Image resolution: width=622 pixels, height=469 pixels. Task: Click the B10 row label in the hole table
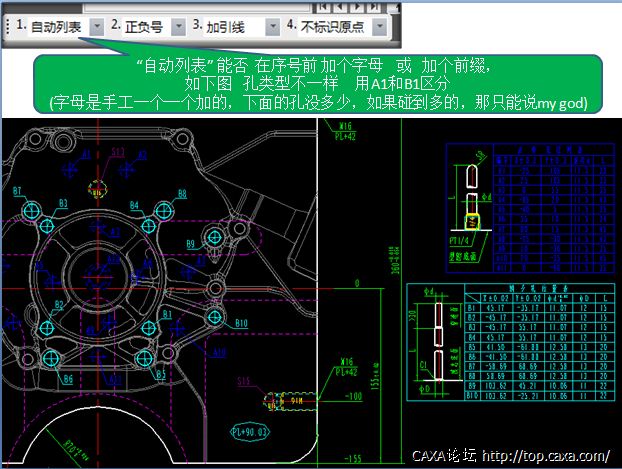pyautogui.click(x=471, y=396)
